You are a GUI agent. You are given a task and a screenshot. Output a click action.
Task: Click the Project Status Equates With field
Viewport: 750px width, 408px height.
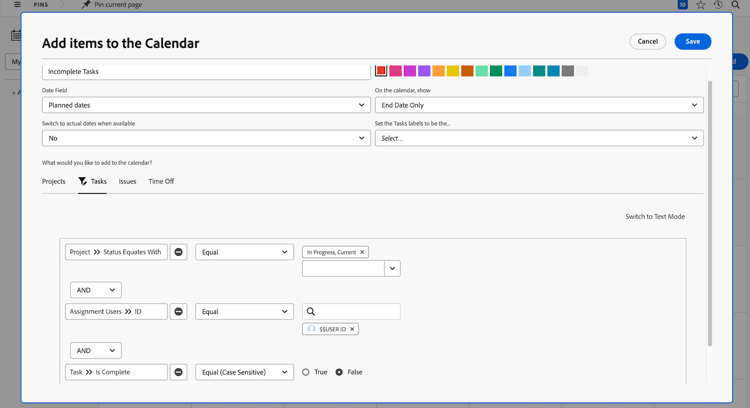coord(116,252)
